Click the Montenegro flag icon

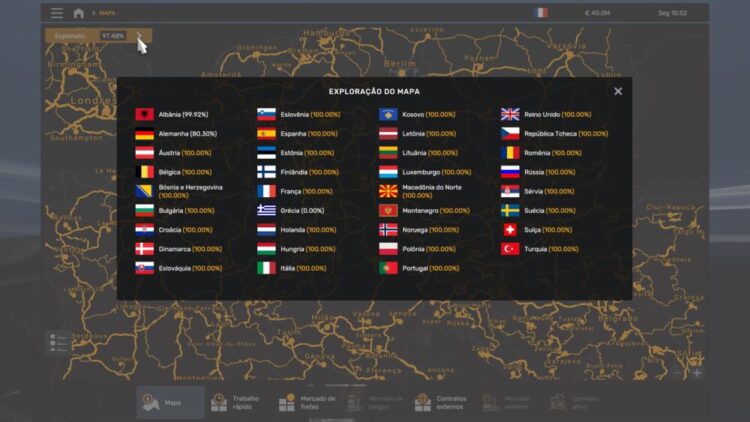tap(388, 211)
